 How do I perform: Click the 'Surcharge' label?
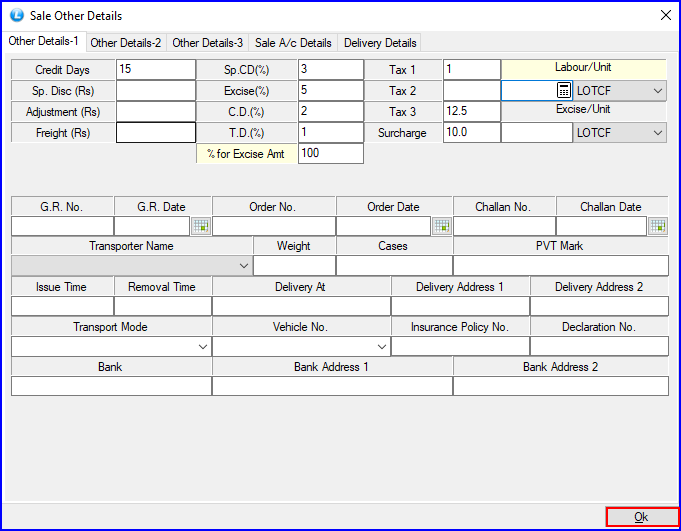[402, 133]
